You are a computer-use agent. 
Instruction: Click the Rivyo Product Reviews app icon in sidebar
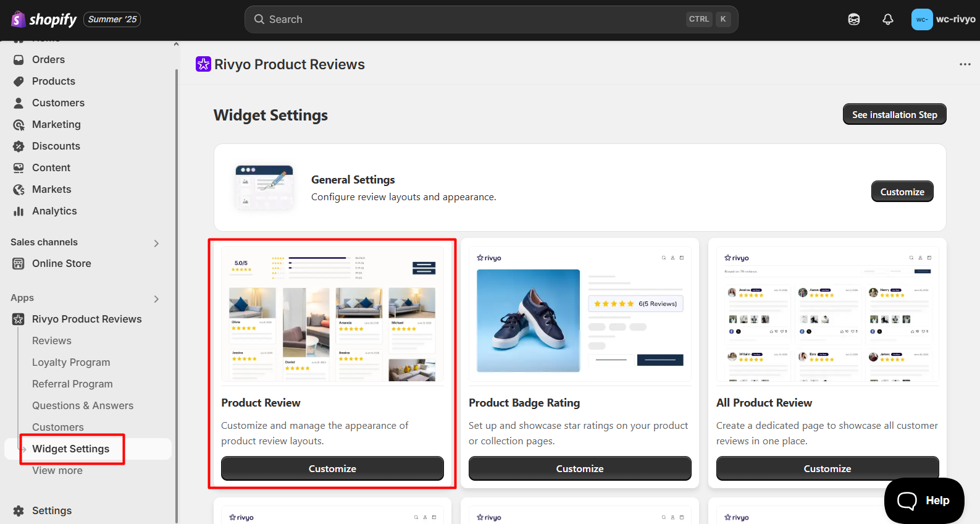coord(19,319)
